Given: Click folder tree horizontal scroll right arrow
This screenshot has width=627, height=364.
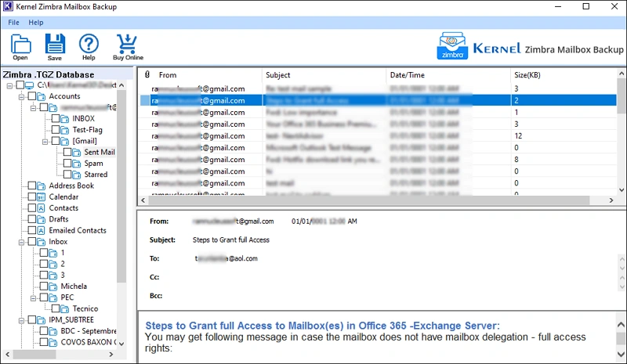Looking at the screenshot, I should tap(111, 355).
